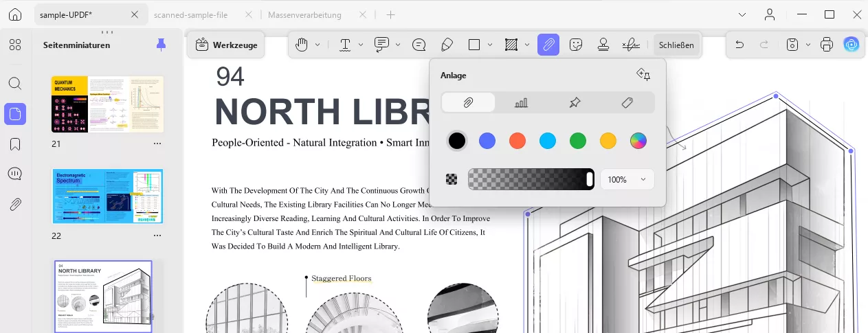Select the hatched area highlight tool

511,45
